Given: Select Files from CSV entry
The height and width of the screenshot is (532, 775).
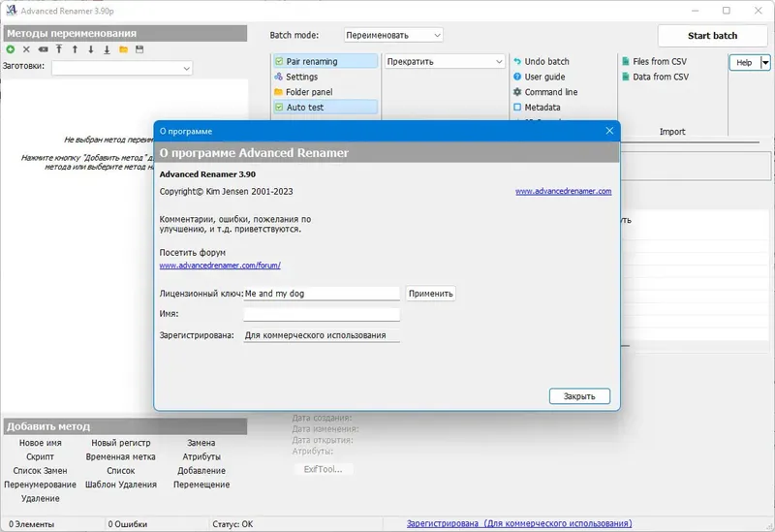Looking at the screenshot, I should click(x=660, y=61).
